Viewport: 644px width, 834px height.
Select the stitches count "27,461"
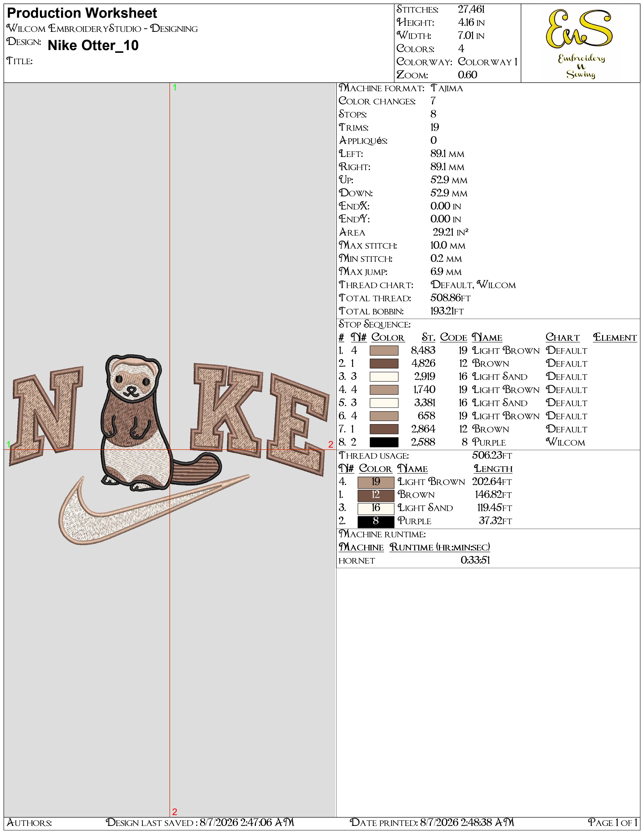click(x=471, y=9)
